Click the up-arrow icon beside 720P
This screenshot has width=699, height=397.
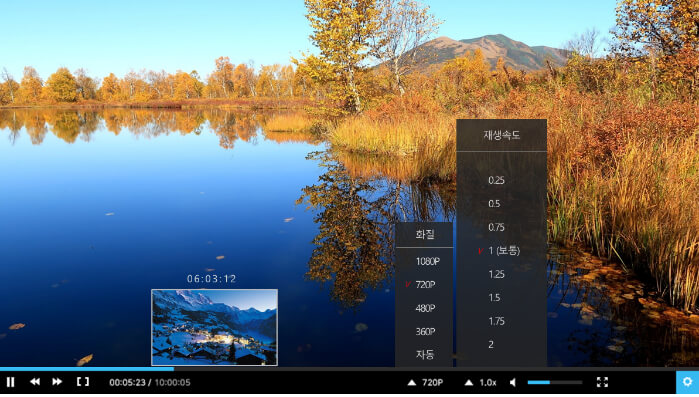[x=412, y=382]
